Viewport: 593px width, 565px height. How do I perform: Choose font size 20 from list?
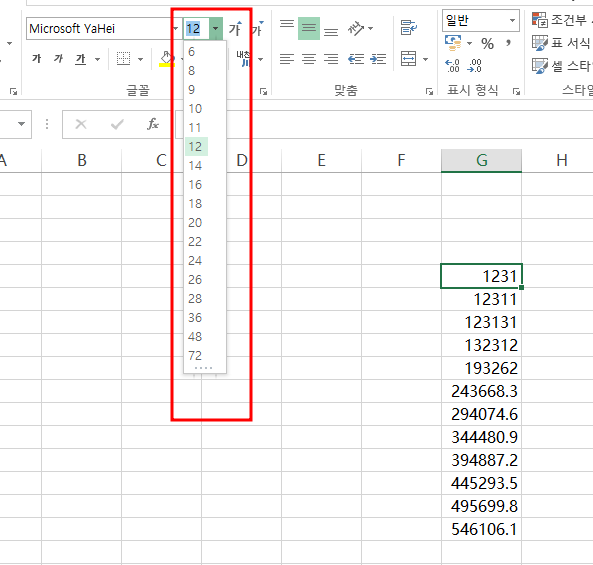coord(205,223)
